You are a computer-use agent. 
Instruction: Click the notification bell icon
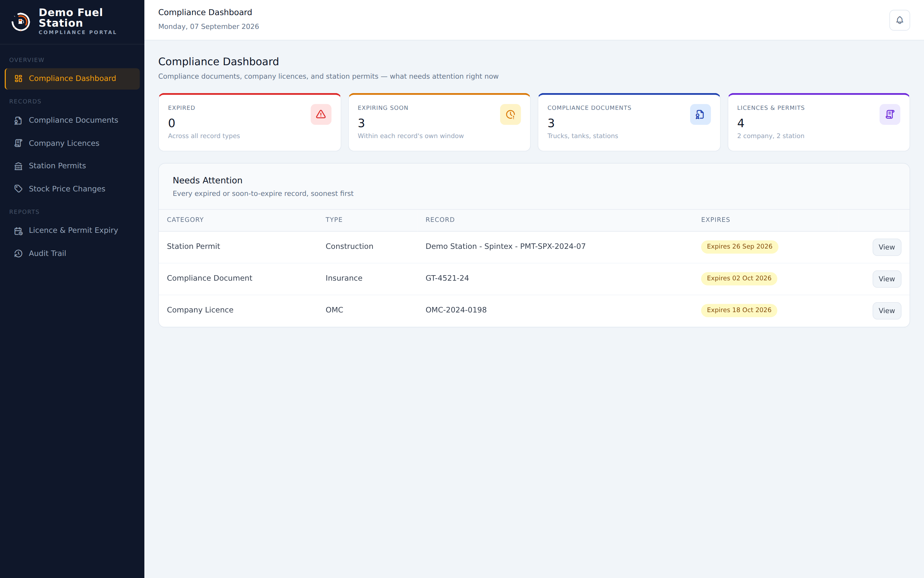pos(900,20)
